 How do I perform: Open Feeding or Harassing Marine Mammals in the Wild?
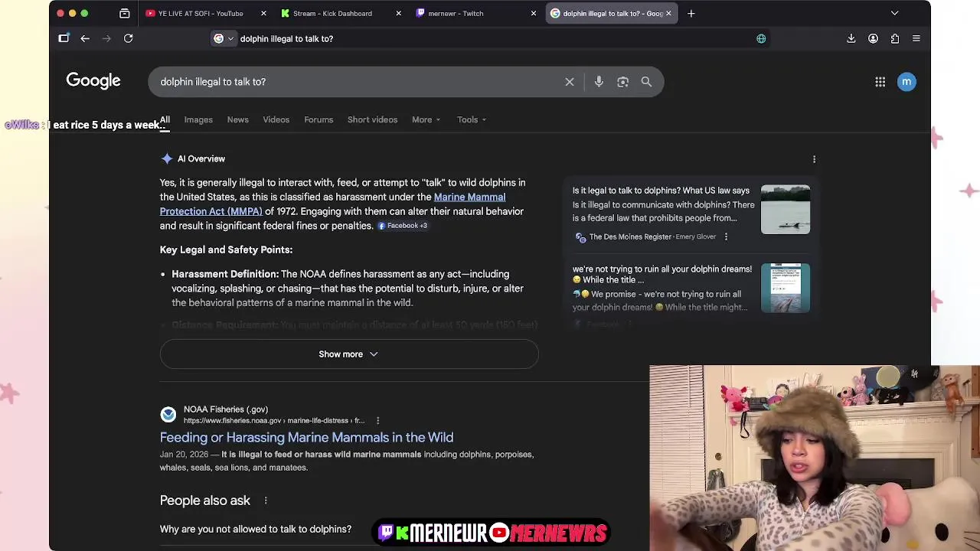pyautogui.click(x=306, y=437)
